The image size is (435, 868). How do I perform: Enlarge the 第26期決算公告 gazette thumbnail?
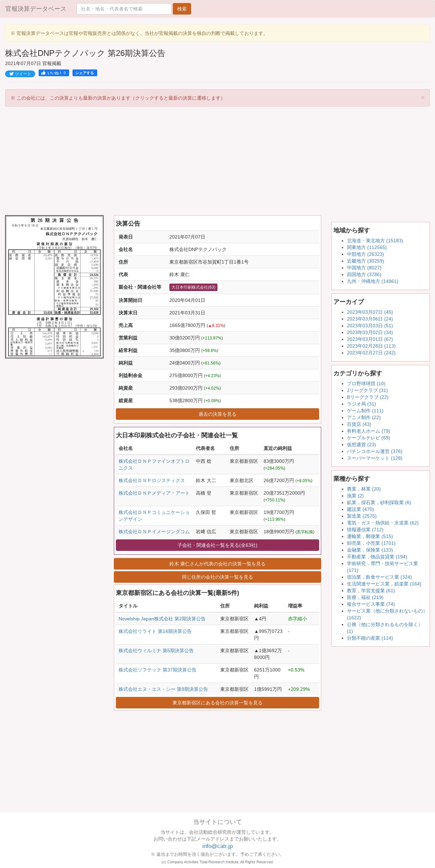point(54,287)
